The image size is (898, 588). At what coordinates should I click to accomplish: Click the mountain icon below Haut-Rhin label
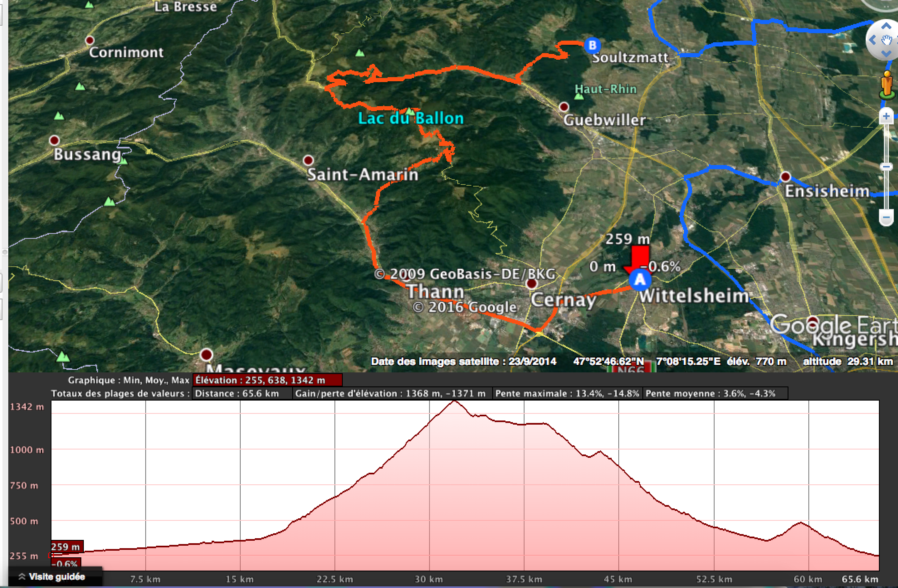coord(578,96)
